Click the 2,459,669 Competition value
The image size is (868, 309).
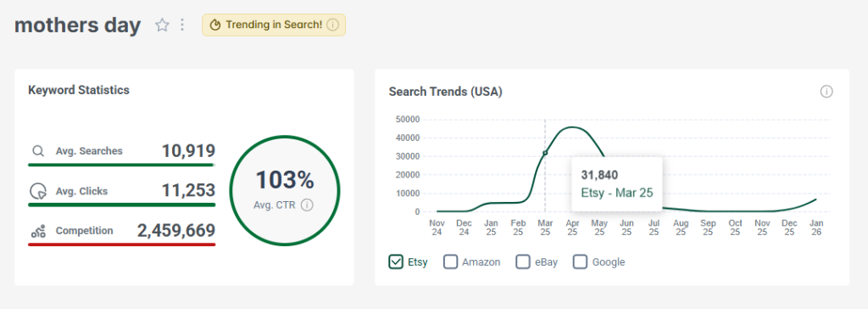point(176,231)
